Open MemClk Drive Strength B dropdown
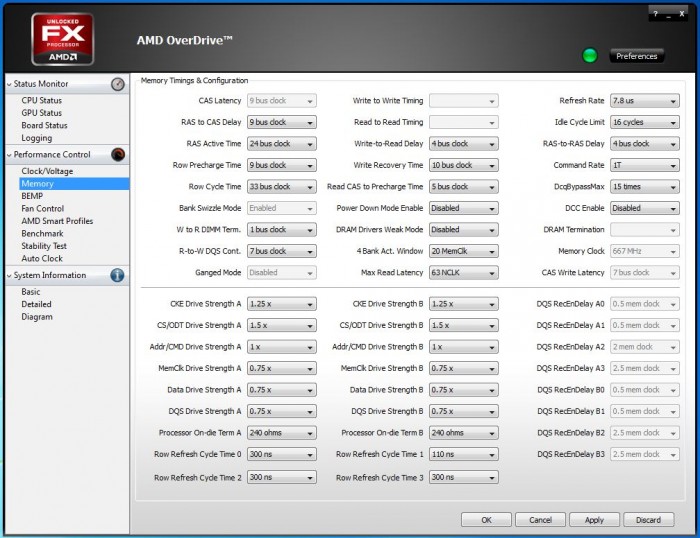 click(x=463, y=368)
